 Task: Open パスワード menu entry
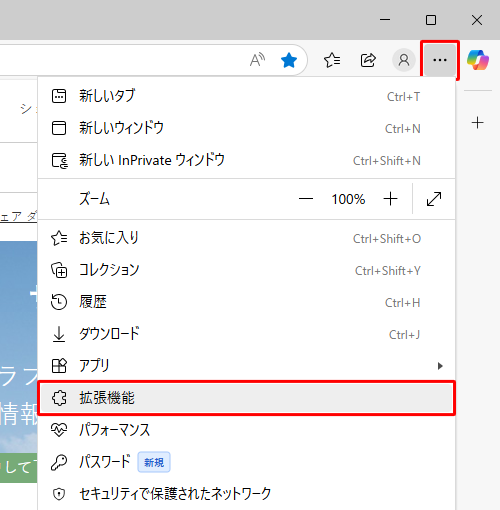coord(246,462)
